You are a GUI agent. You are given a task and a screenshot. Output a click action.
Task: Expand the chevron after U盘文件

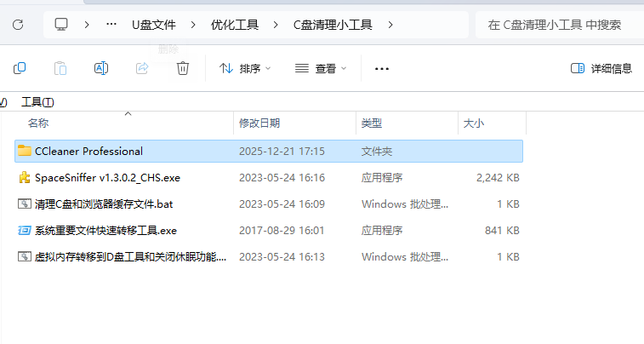pyautogui.click(x=193, y=25)
